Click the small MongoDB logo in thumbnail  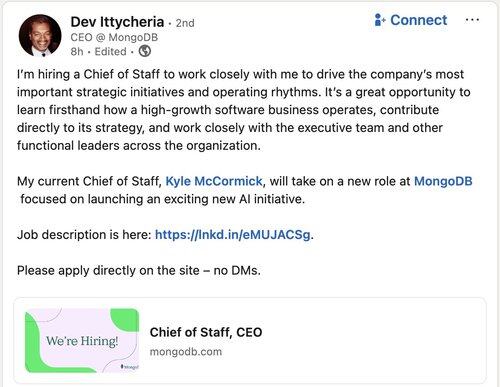130,367
